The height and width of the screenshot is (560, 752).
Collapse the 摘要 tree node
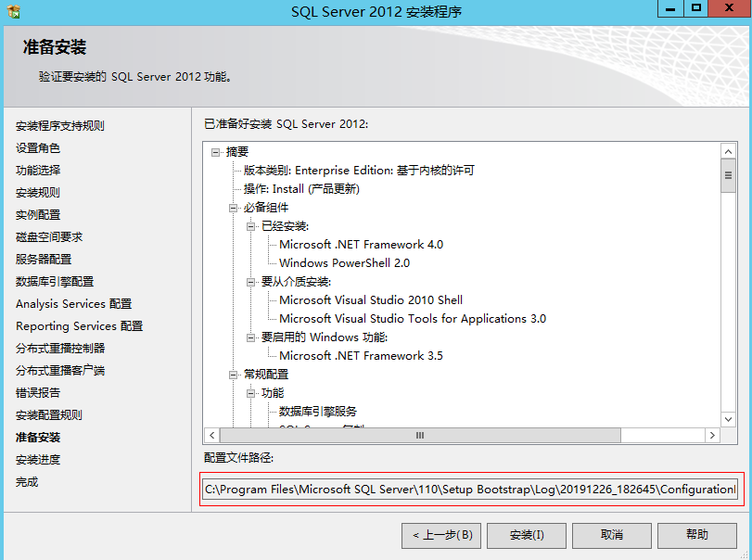[x=215, y=151]
